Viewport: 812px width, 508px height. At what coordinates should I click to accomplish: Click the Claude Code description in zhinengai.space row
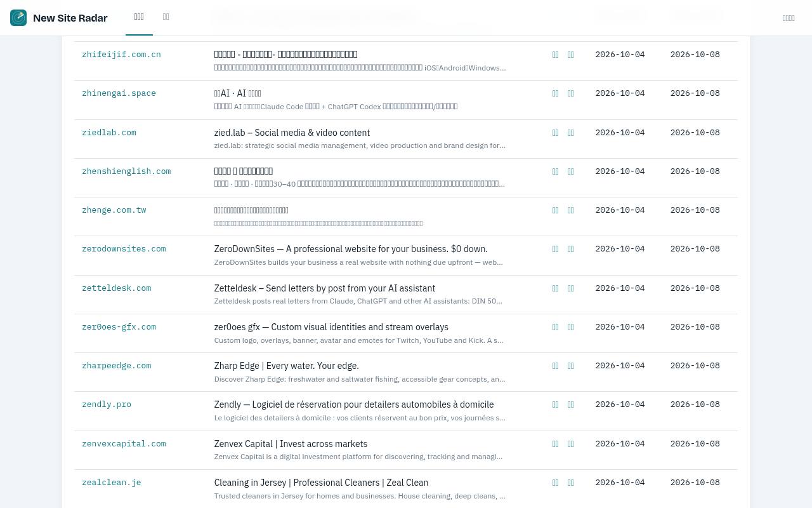tap(336, 107)
